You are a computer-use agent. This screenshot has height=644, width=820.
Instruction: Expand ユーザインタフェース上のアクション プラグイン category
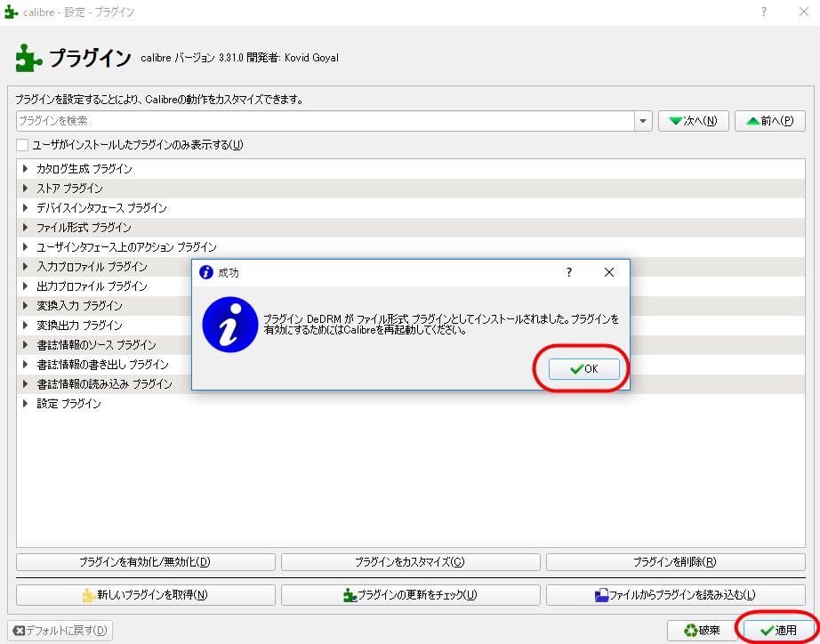25,247
